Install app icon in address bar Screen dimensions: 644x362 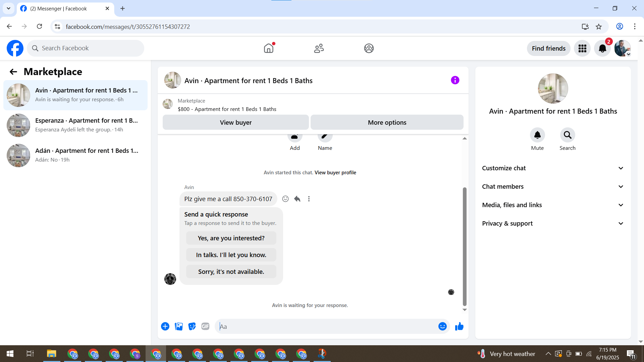pyautogui.click(x=585, y=27)
